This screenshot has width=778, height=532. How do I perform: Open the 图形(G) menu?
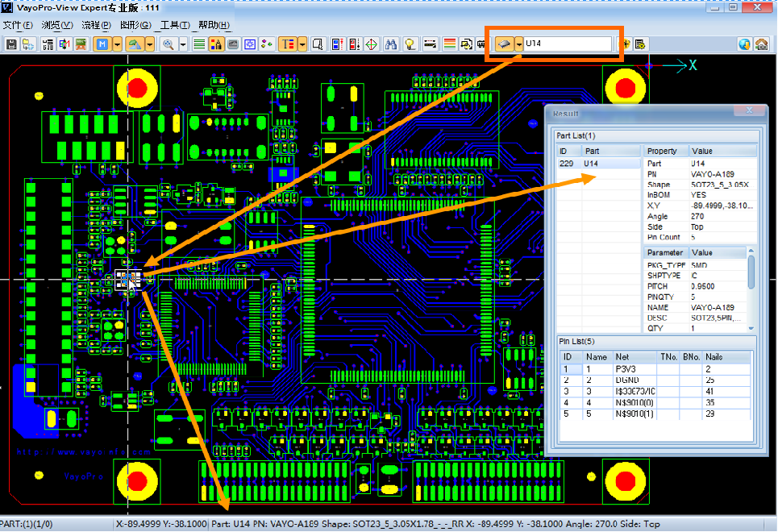[135, 25]
